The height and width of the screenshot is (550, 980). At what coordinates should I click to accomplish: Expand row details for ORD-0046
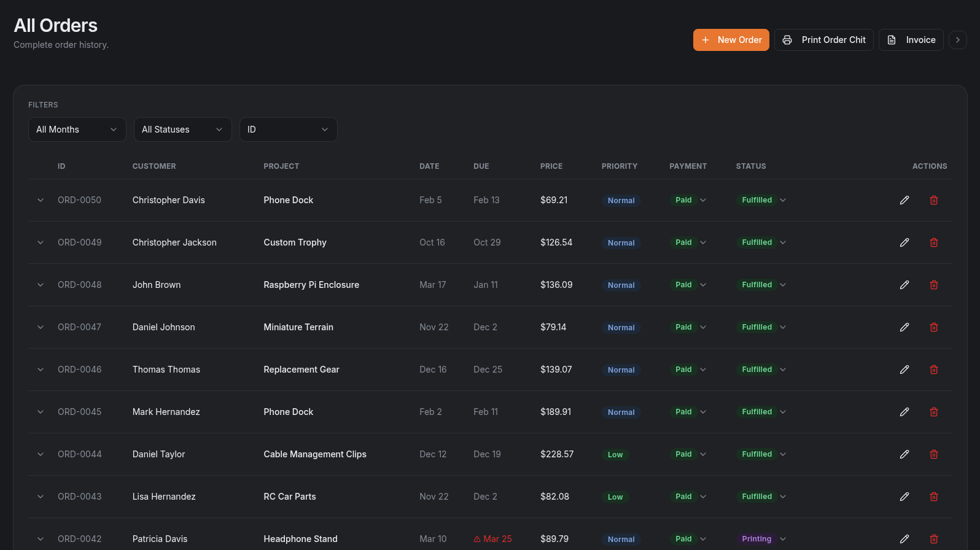41,370
